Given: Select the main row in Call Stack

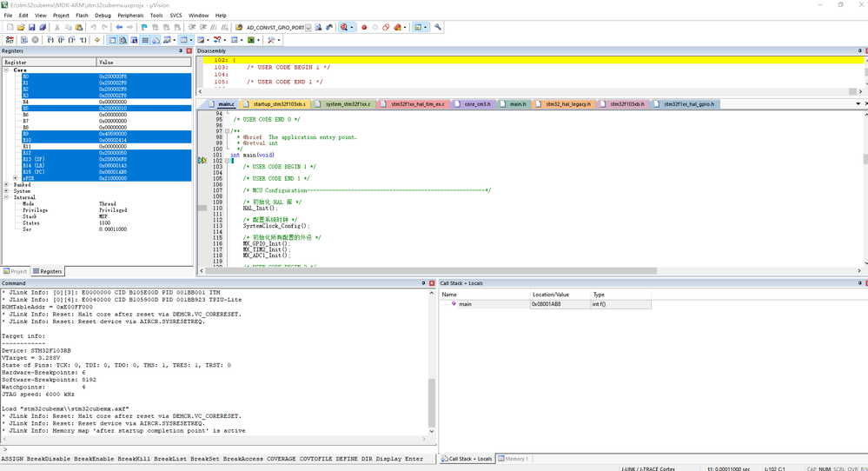Looking at the screenshot, I should click(546, 304).
